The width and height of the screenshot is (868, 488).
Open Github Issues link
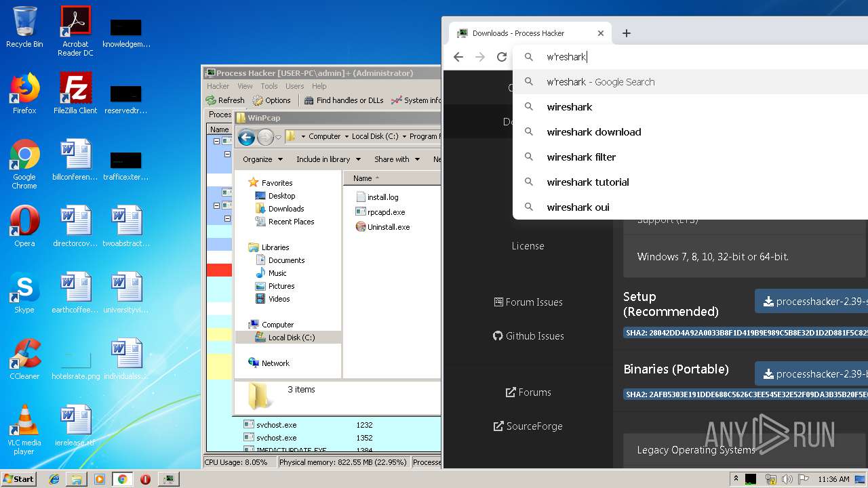pos(528,336)
